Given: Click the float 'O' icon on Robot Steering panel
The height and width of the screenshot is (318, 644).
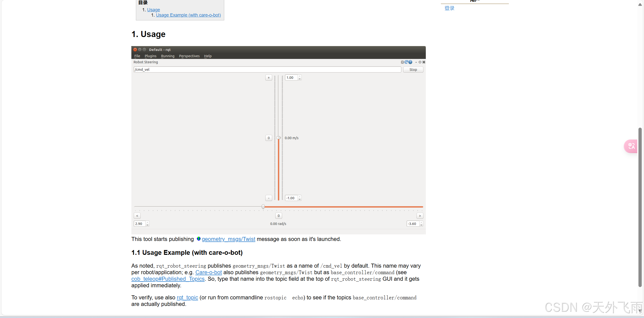Looking at the screenshot, I should (x=420, y=62).
